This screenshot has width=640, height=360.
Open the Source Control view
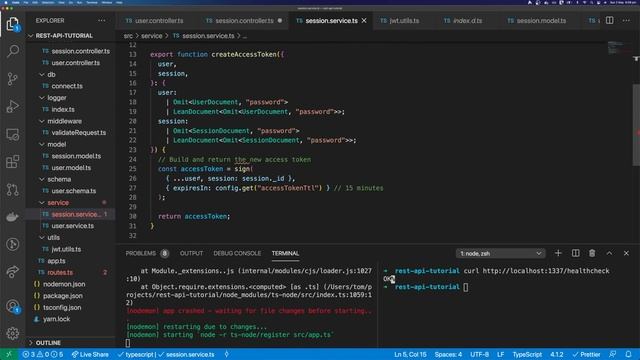pos(13,79)
